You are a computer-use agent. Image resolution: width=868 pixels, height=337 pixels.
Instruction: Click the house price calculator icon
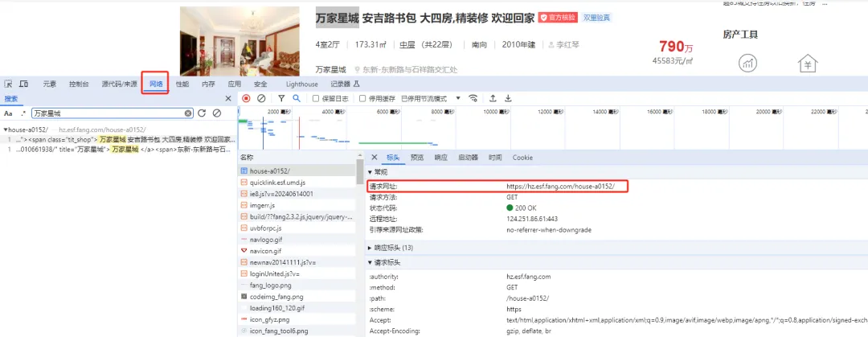(x=808, y=63)
